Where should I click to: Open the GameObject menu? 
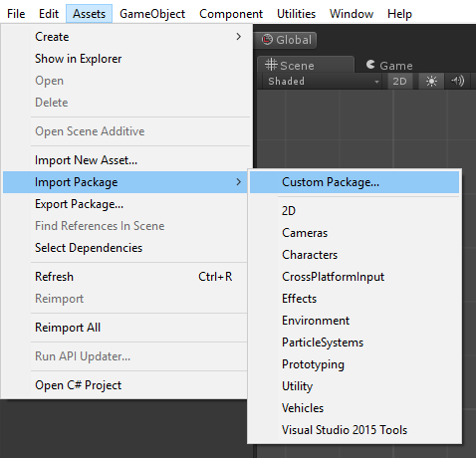tap(152, 14)
